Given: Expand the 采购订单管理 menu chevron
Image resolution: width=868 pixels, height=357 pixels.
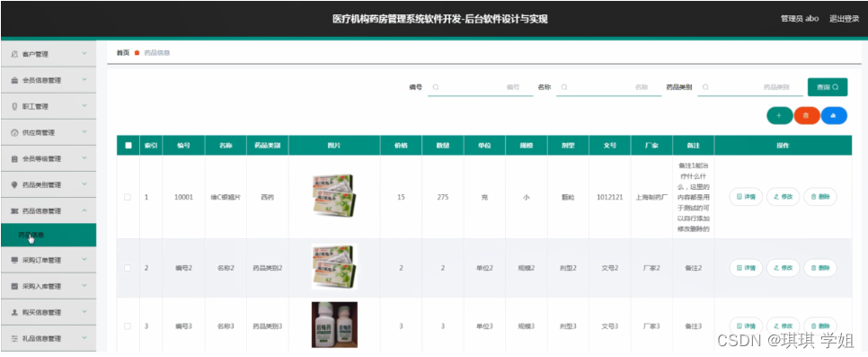Looking at the screenshot, I should click(84, 259).
